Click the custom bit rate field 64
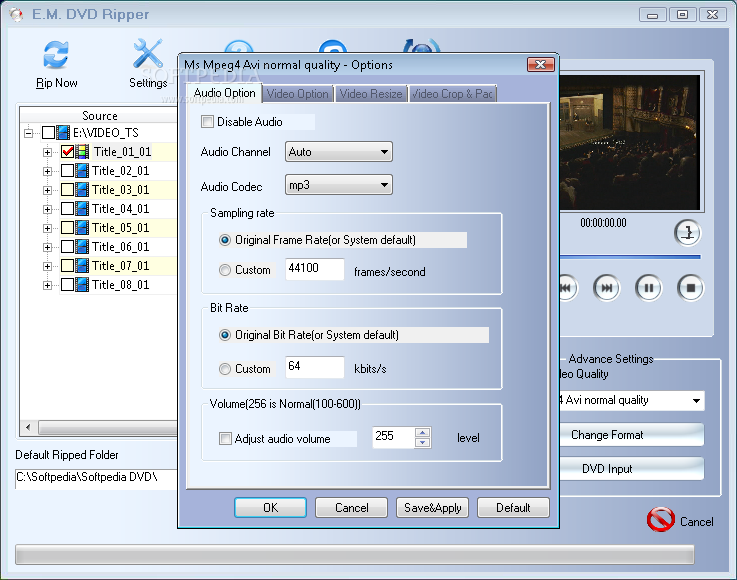Image resolution: width=737 pixels, height=580 pixels. 314,367
